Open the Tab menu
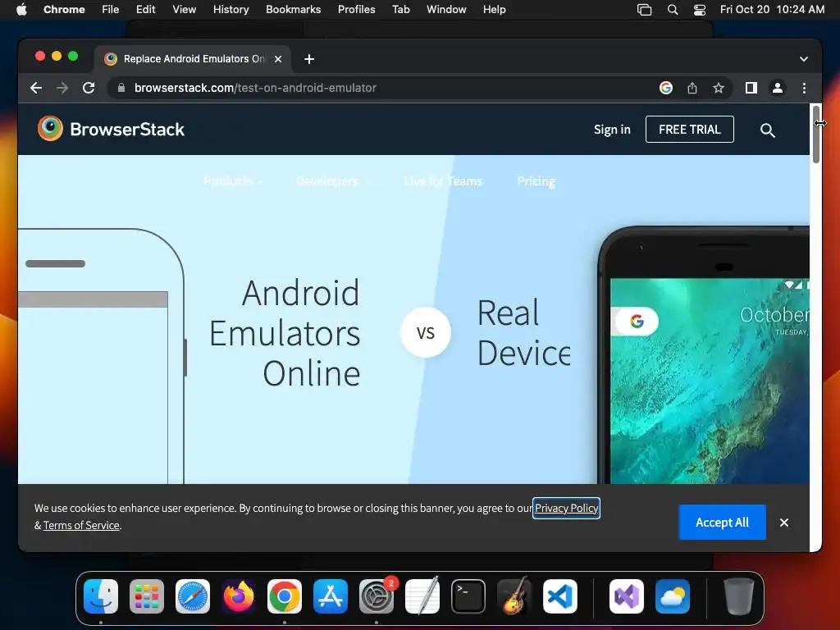 400,10
